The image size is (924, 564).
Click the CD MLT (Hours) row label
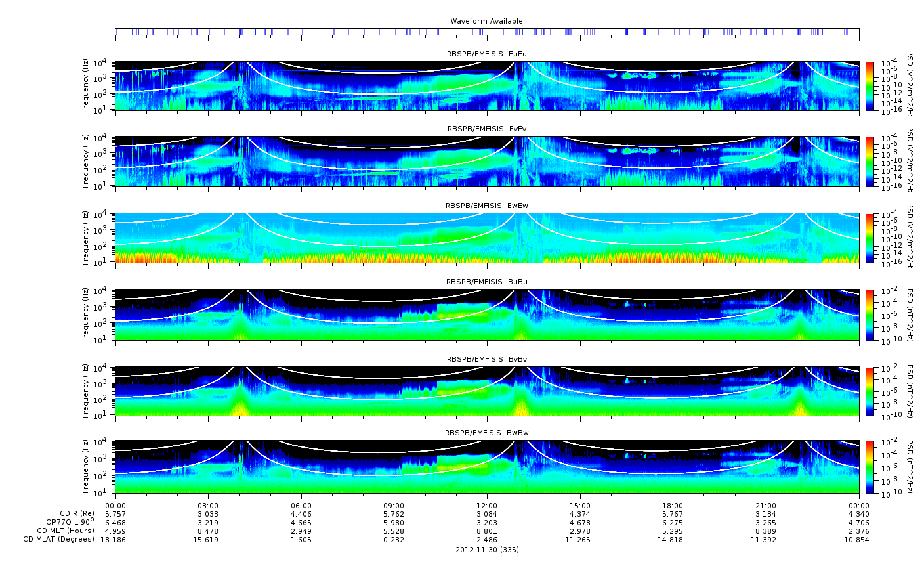click(66, 531)
